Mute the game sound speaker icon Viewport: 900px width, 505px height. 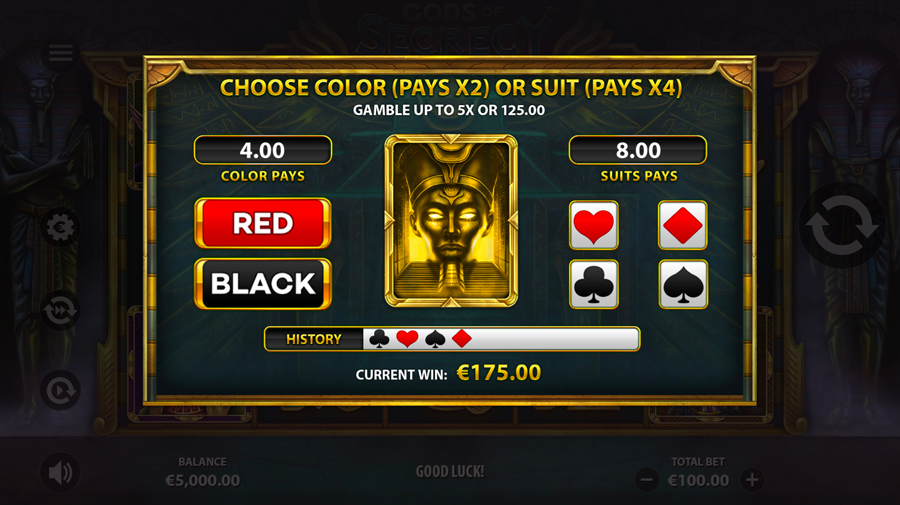point(60,472)
